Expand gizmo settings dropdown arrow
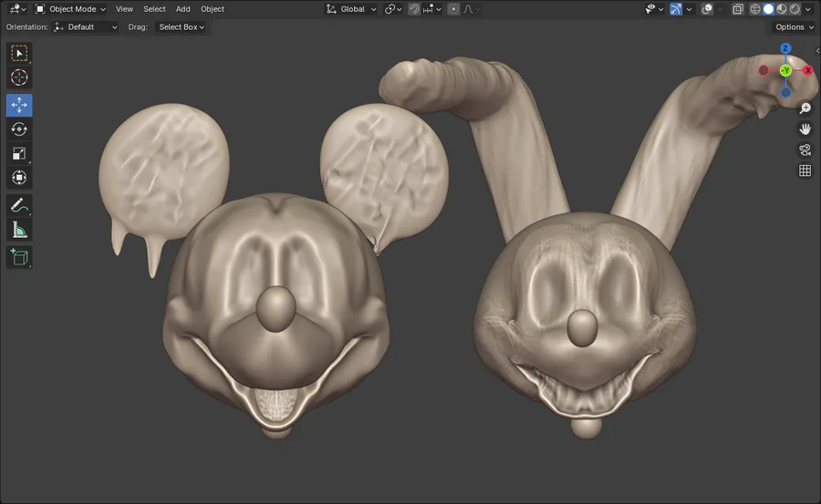The image size is (821, 504). (689, 9)
